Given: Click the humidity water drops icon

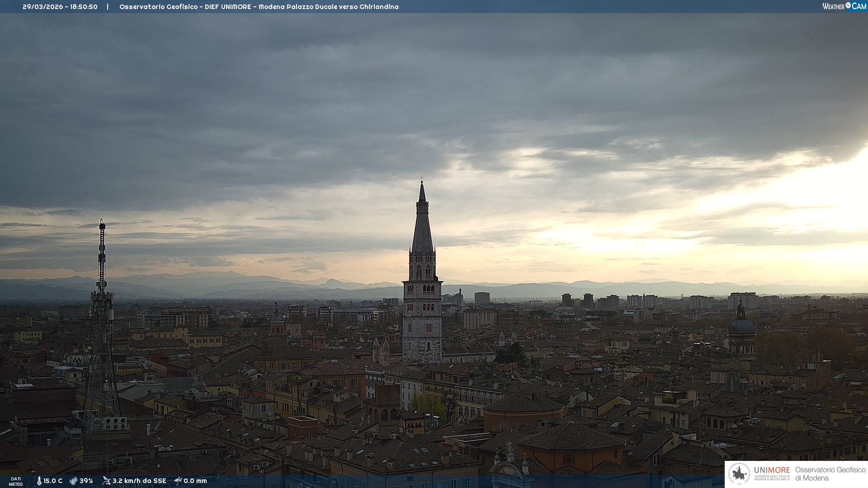Looking at the screenshot, I should coord(73,481).
